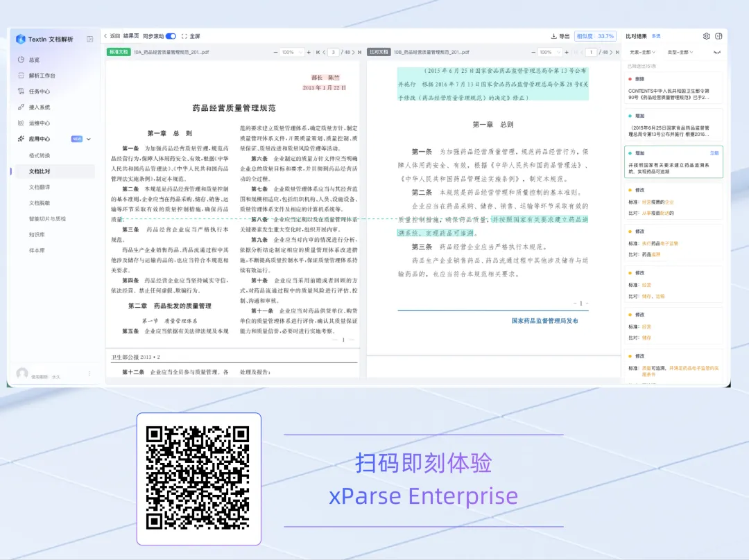Click the 相似度 33.7% badge
This screenshot has width=749, height=560.
595,36
